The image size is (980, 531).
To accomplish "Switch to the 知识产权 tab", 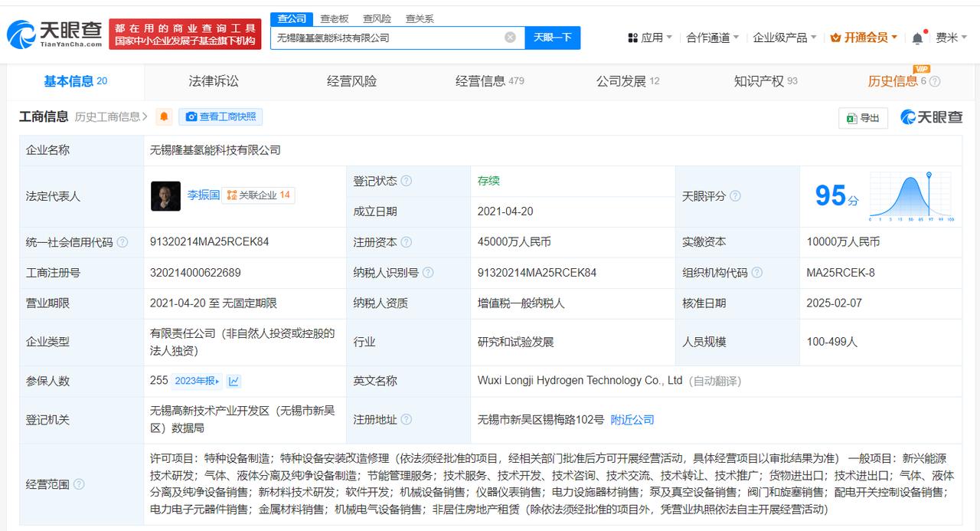I will pos(766,81).
